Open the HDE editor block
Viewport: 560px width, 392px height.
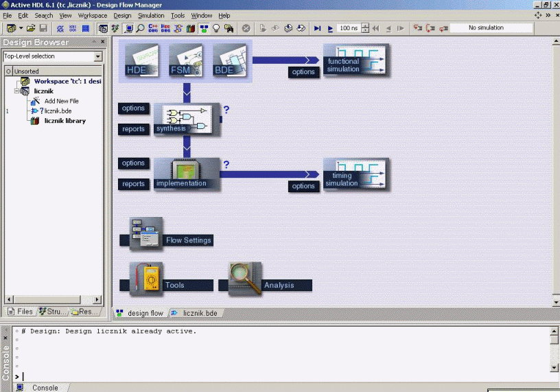[x=142, y=60]
